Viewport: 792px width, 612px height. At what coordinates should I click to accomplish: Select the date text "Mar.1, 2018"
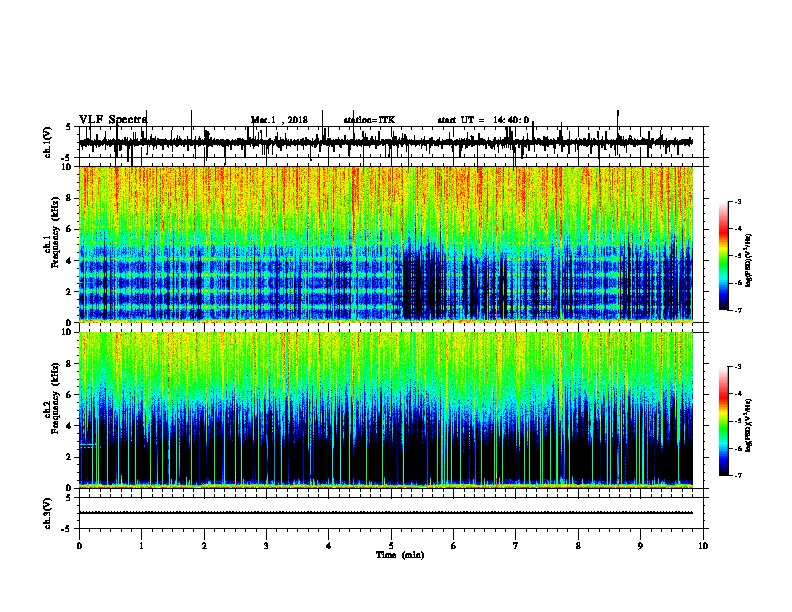[x=279, y=120]
